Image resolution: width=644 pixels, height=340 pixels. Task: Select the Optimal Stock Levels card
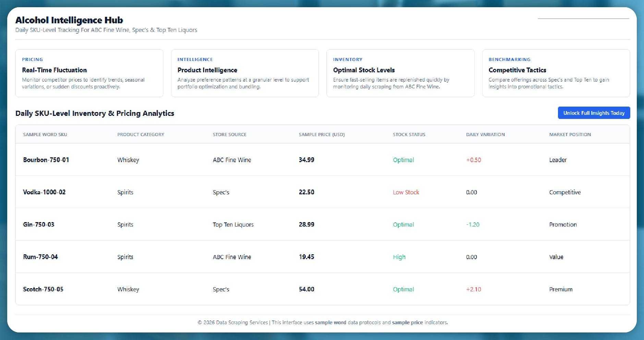pyautogui.click(x=400, y=73)
